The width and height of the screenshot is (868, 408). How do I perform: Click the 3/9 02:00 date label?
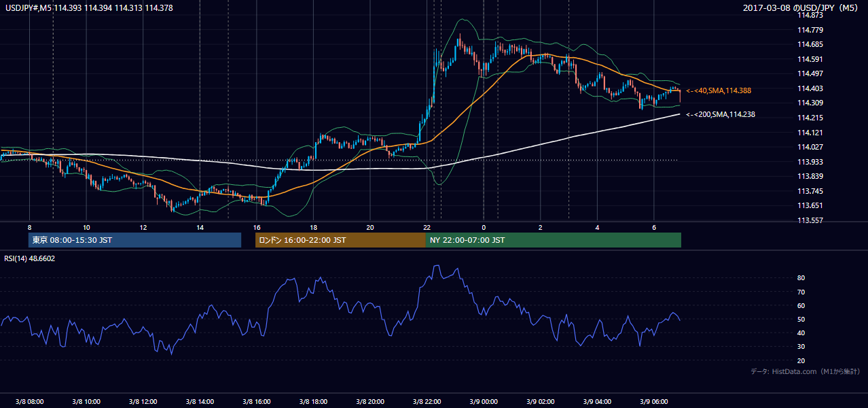[540, 402]
